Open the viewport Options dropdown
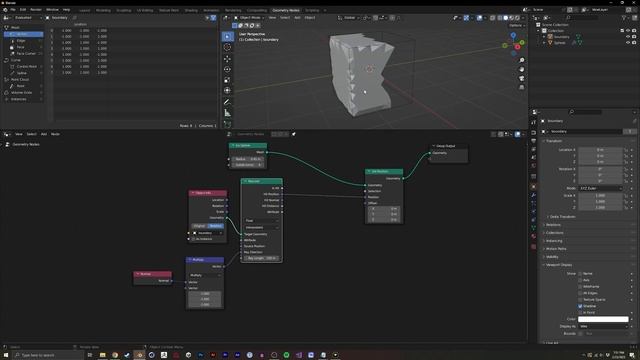The height and width of the screenshot is (360, 640). click(517, 25)
